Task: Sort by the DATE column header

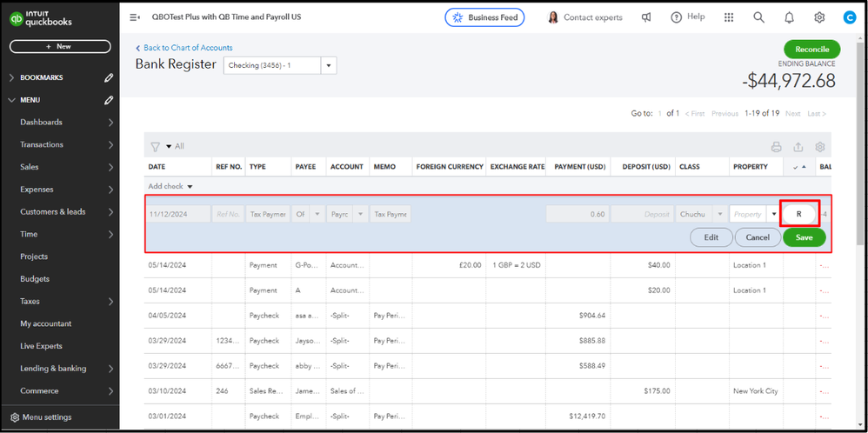Action: pos(157,167)
